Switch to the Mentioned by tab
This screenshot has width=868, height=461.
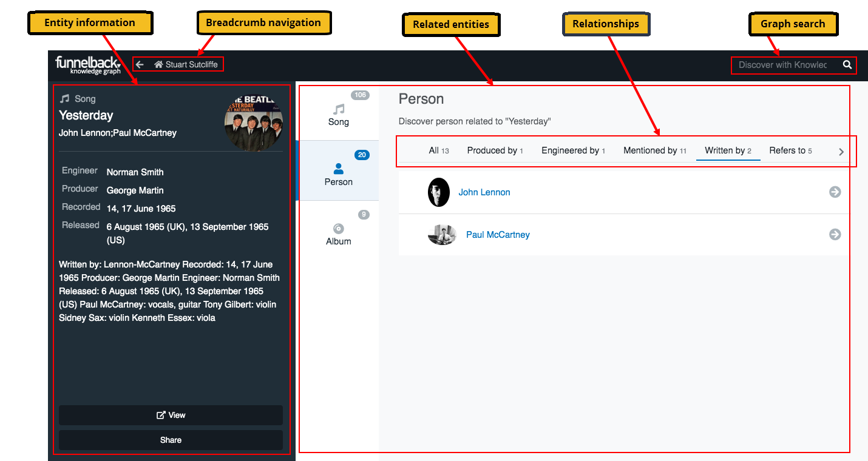(x=654, y=150)
